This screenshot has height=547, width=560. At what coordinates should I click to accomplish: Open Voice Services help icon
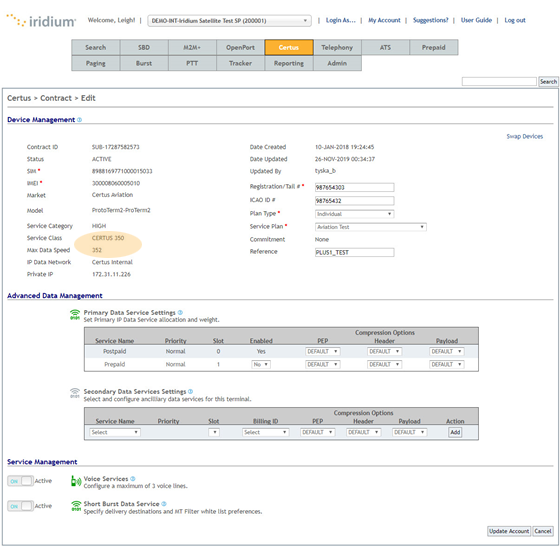click(132, 478)
